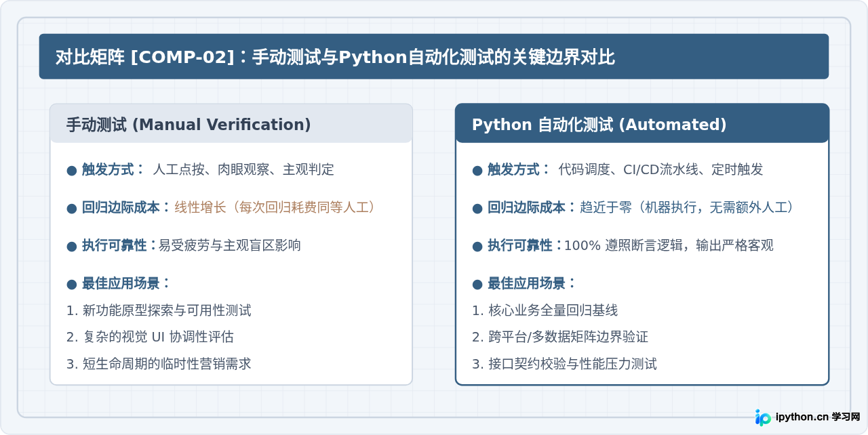Select item 2. 复杂的视觉 UI 协调性评估
Image resolution: width=868 pixels, height=435 pixels.
coord(150,337)
